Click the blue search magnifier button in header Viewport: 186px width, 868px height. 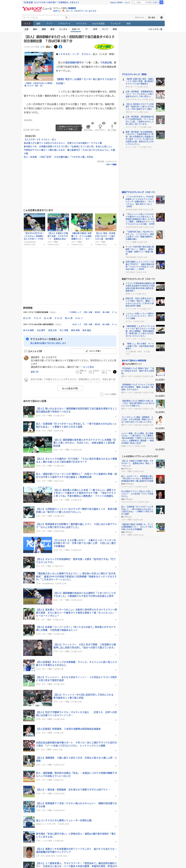161,2
